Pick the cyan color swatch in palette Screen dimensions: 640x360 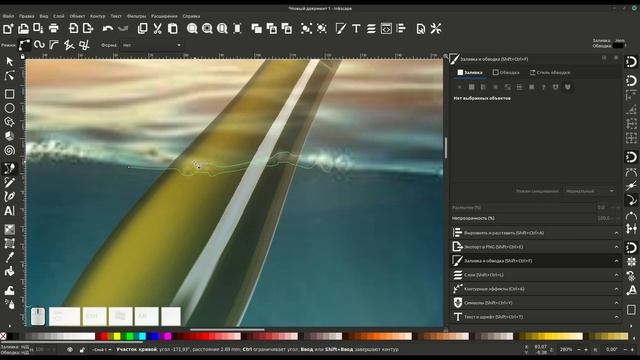tap(142, 336)
